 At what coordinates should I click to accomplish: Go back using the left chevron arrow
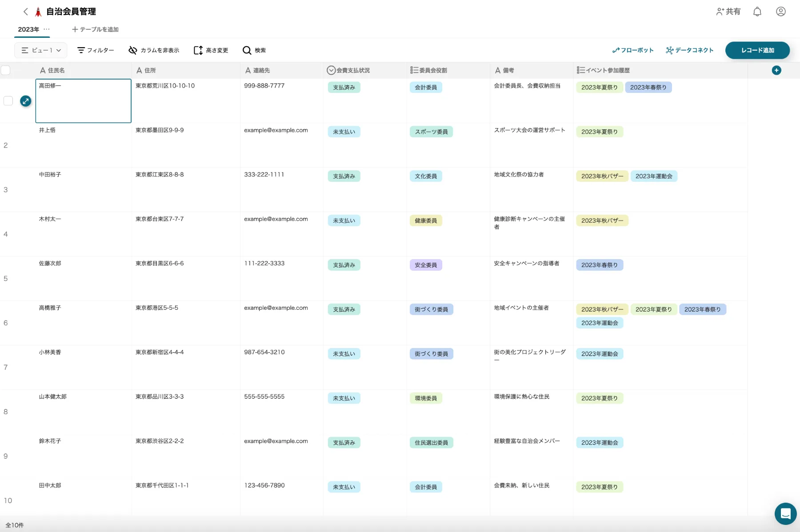pyautogui.click(x=25, y=12)
